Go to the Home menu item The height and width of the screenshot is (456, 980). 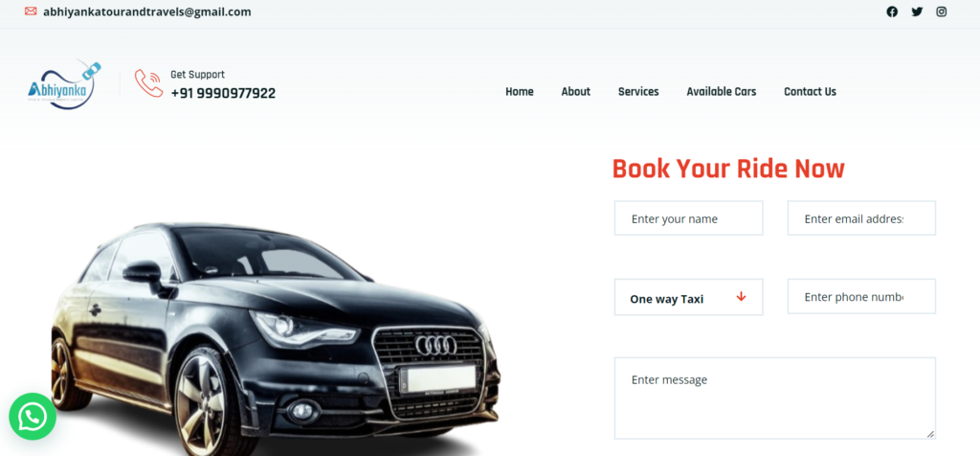[x=520, y=92]
